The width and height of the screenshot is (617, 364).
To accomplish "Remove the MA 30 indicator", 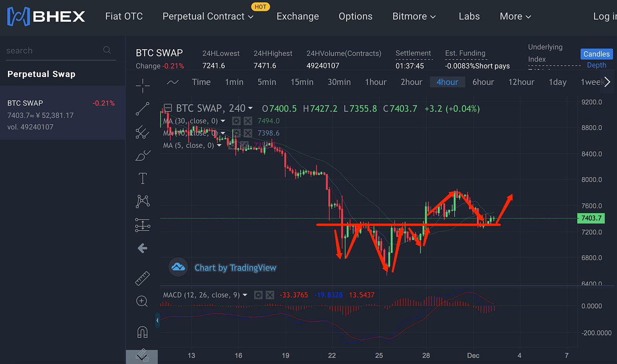I will 248,121.
